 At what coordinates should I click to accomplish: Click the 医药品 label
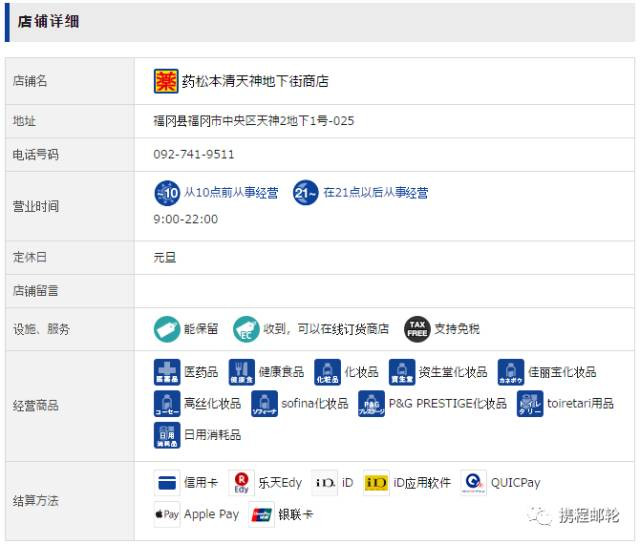pyautogui.click(x=201, y=372)
